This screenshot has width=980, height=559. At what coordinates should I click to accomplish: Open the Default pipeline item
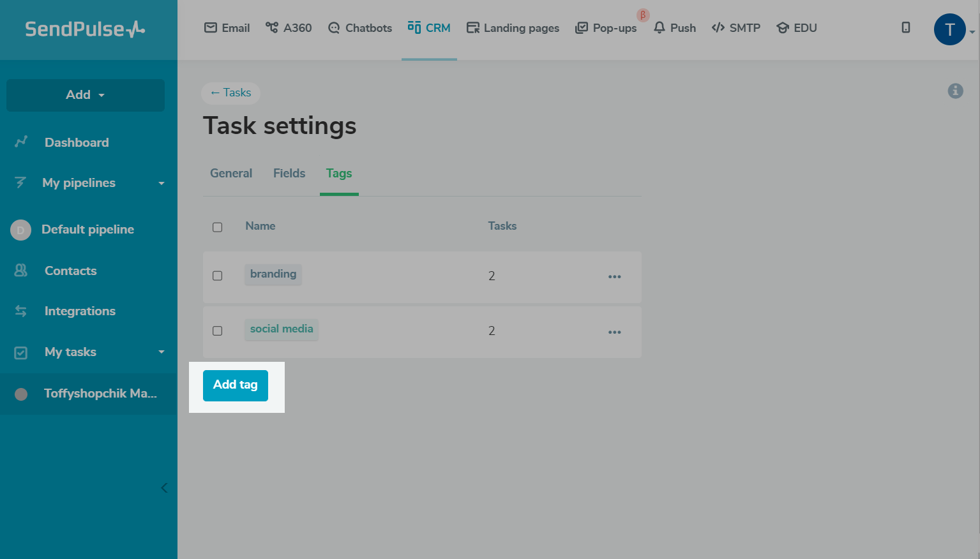(x=87, y=230)
